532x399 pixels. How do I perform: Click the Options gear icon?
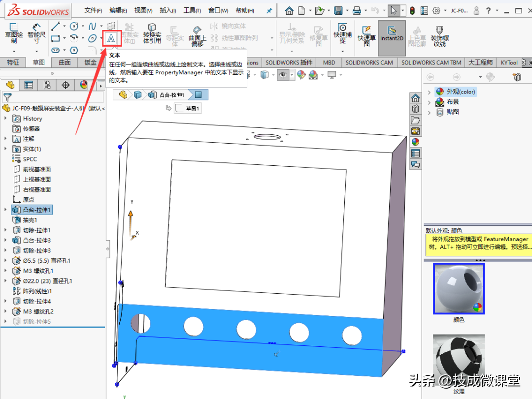[436, 11]
